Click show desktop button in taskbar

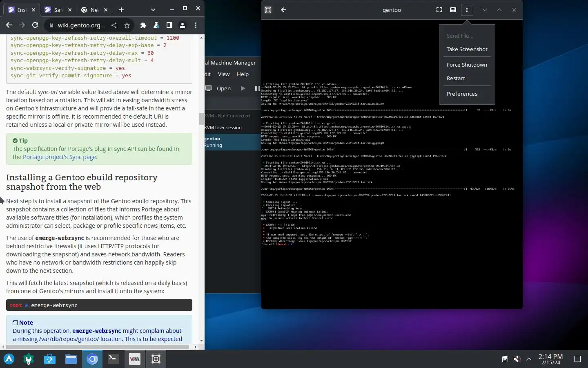577,359
